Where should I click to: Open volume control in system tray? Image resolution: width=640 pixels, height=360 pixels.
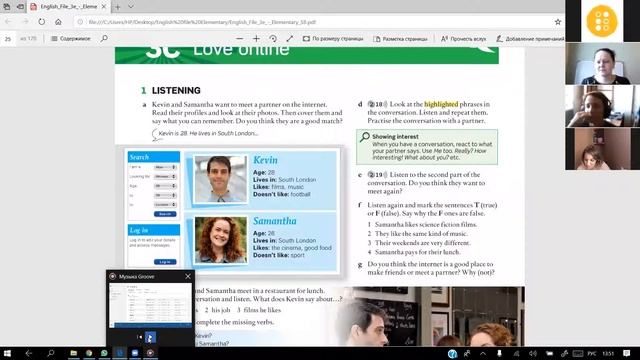pyautogui.click(x=533, y=353)
